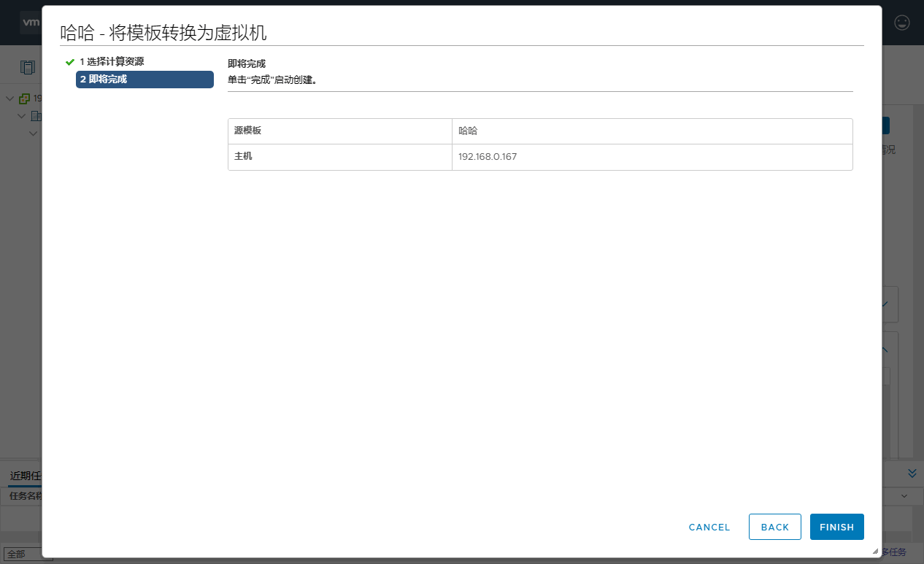Return to step 1 选择计算资源
The width and height of the screenshot is (924, 564).
click(112, 62)
